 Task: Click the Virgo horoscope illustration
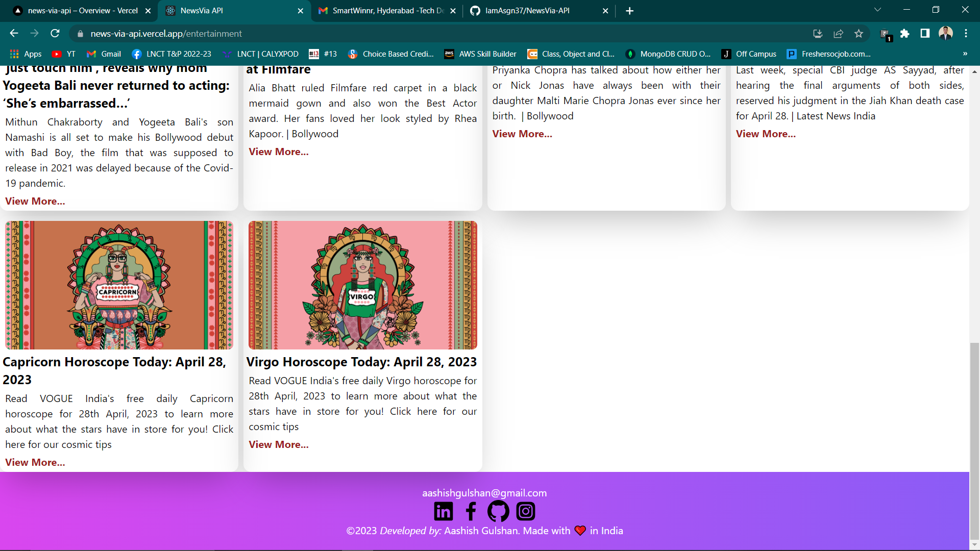tap(363, 285)
